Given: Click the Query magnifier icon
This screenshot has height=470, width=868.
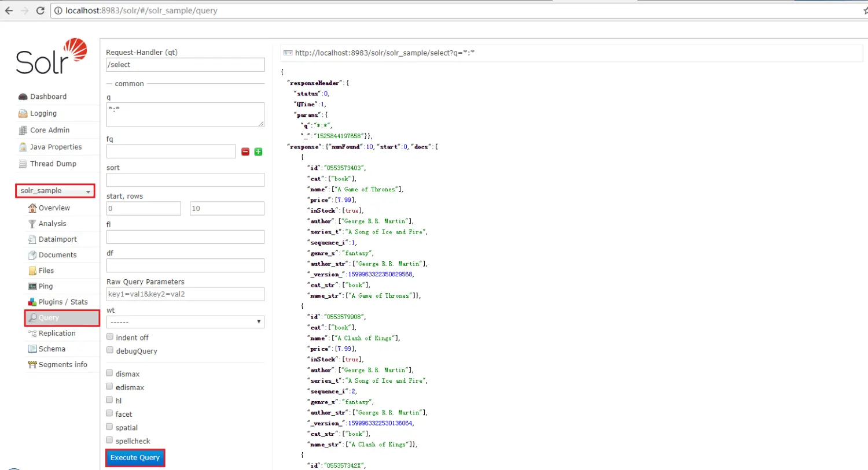Looking at the screenshot, I should pos(33,317).
